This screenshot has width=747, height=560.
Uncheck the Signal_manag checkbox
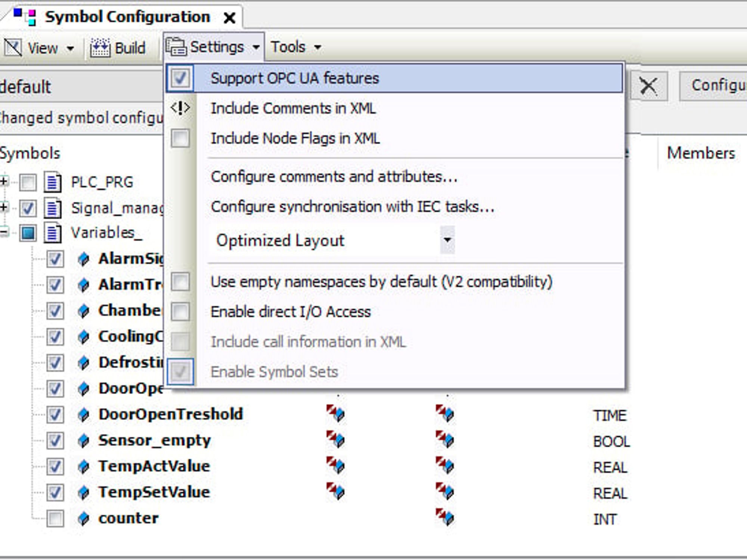pos(28,208)
